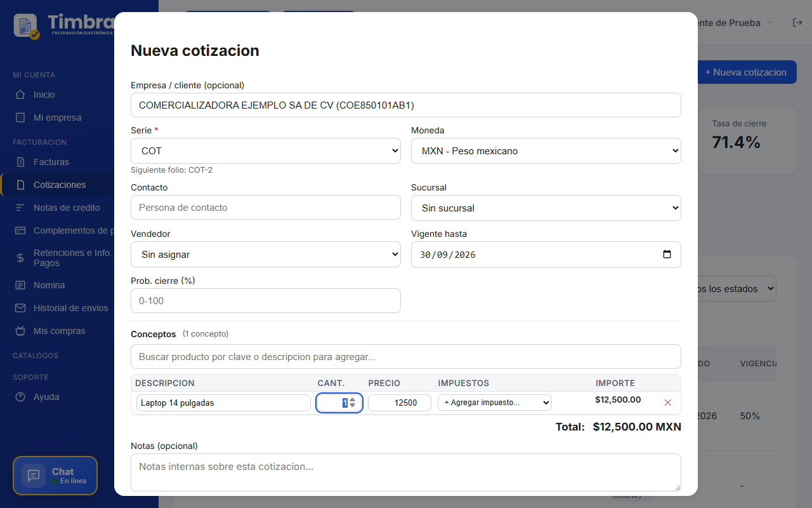Open Nomina section in sidebar
812x508 pixels.
[x=49, y=285]
